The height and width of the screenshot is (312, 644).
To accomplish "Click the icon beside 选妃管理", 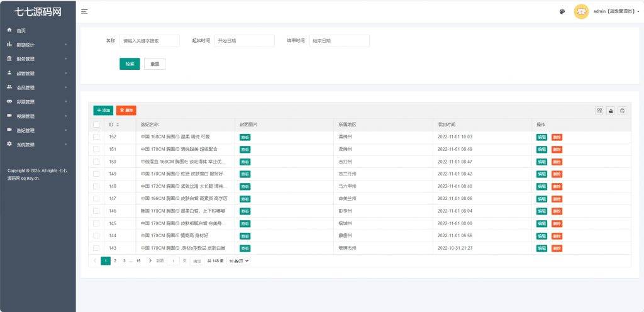I will click(x=9, y=130).
